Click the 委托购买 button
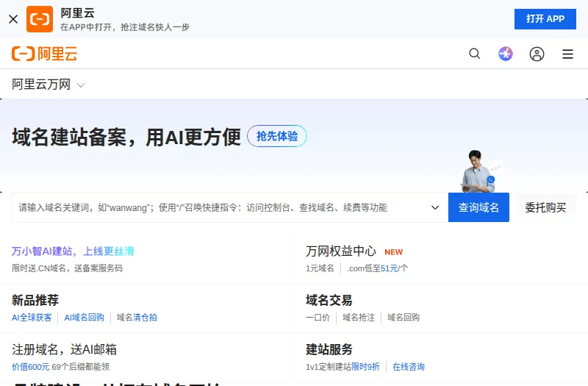Screen dimensions: 588x386 point(545,207)
